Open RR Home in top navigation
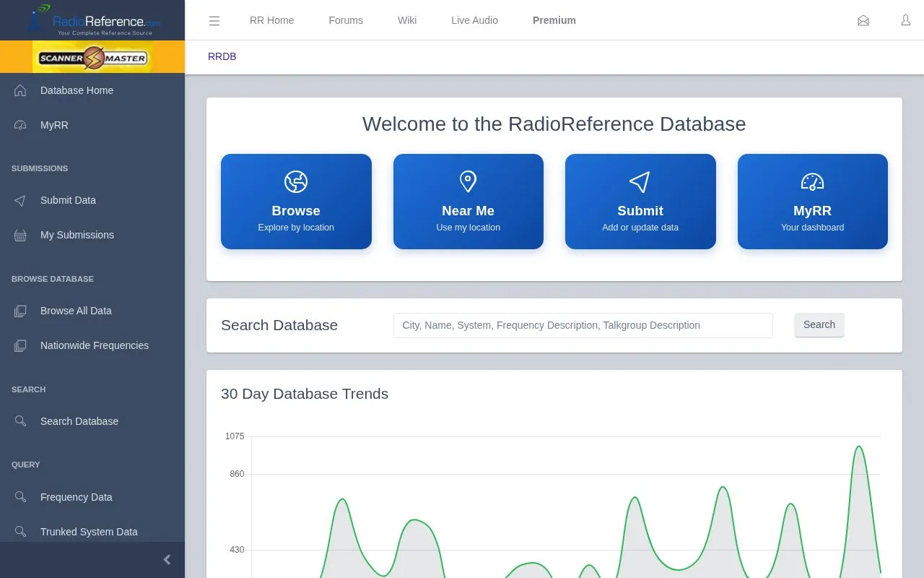The height and width of the screenshot is (578, 924). click(x=271, y=20)
